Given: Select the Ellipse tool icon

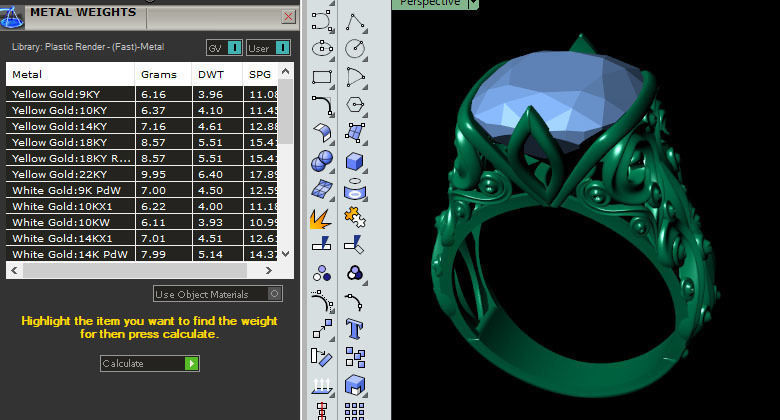Looking at the screenshot, I should point(322,49).
